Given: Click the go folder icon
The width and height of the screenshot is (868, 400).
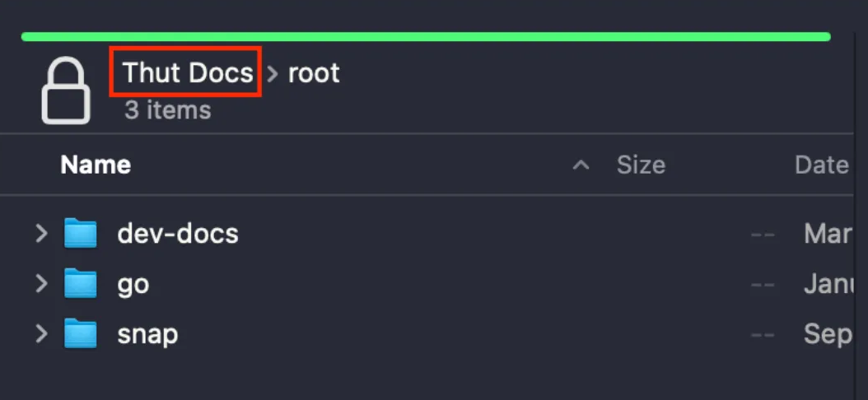Looking at the screenshot, I should [81, 284].
